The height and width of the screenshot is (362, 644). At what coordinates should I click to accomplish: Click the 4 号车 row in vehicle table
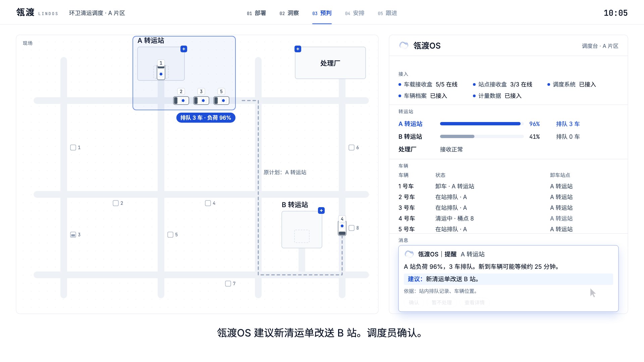[508, 219]
